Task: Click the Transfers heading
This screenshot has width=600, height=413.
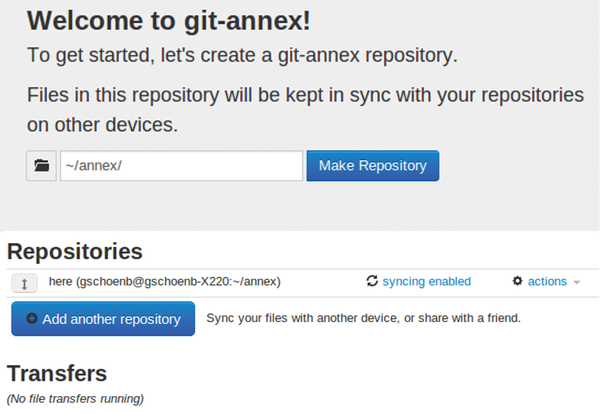Action: click(57, 373)
